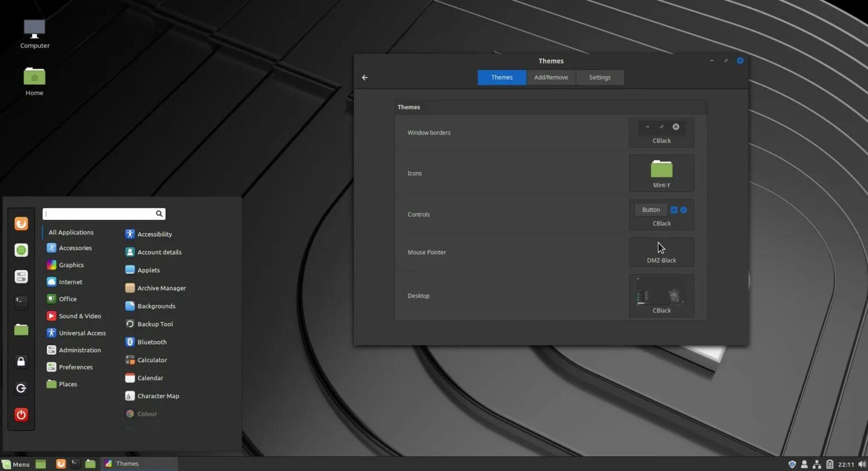Click the Menu button on the panel

(x=16, y=464)
